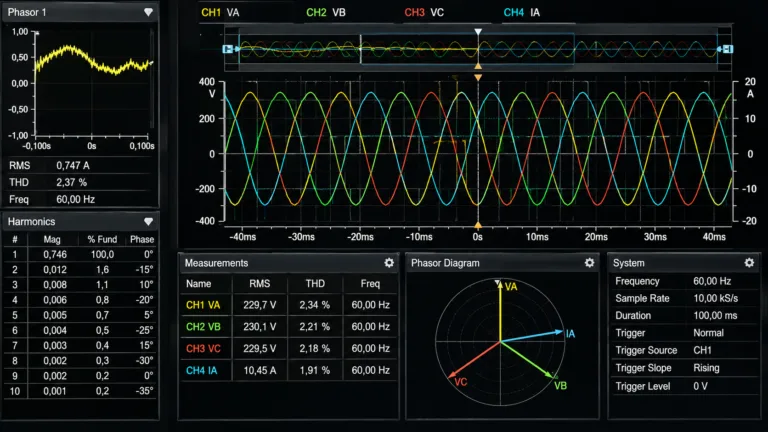Click the Trigger mode value Normal
The width and height of the screenshot is (768, 432).
tap(708, 333)
